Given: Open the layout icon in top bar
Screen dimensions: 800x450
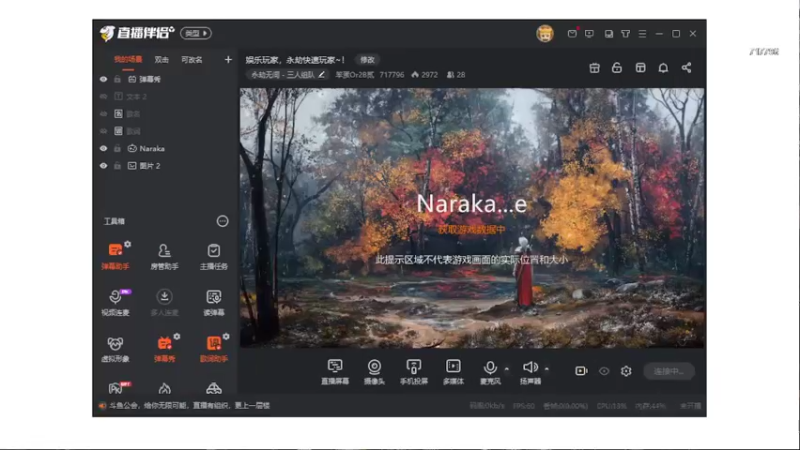Looking at the screenshot, I should tap(640, 68).
